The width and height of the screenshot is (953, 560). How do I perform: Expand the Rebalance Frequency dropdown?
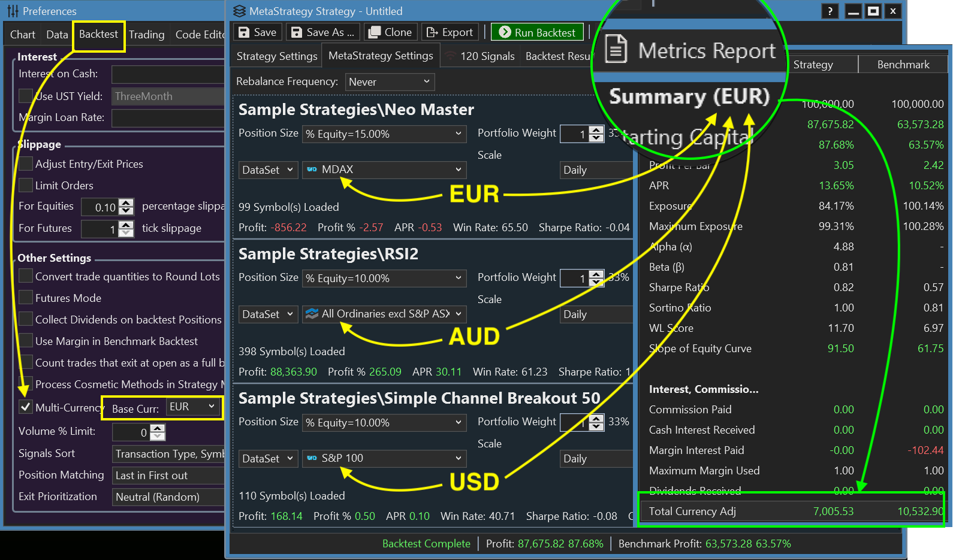click(x=390, y=81)
